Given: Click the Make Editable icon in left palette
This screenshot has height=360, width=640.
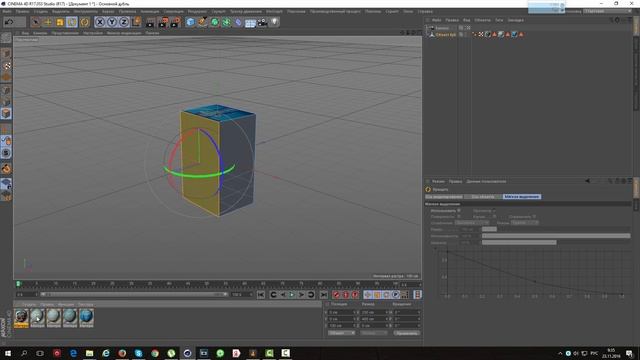Looking at the screenshot, I should coord(6,38).
